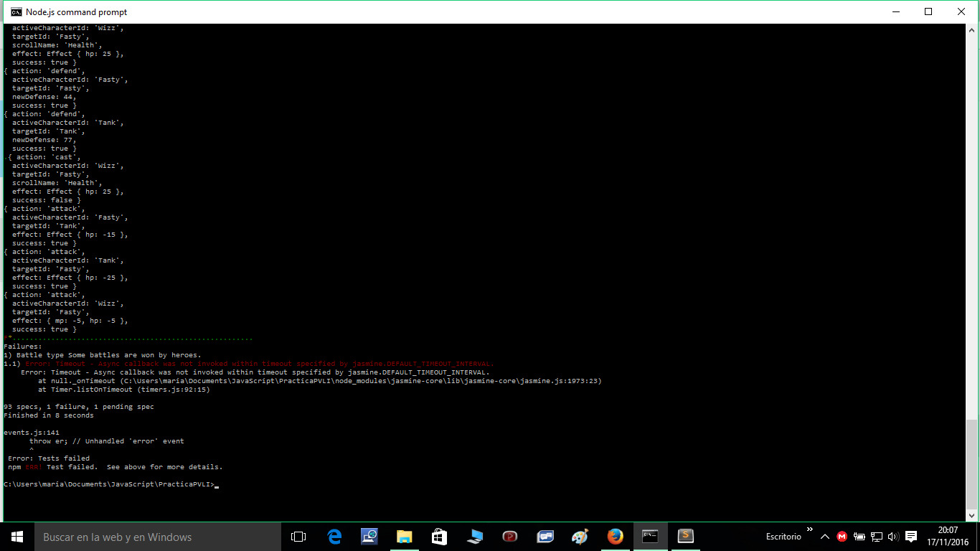The width and height of the screenshot is (980, 551).
Task: Click the 'events.js:141' line
Action: click(x=32, y=433)
